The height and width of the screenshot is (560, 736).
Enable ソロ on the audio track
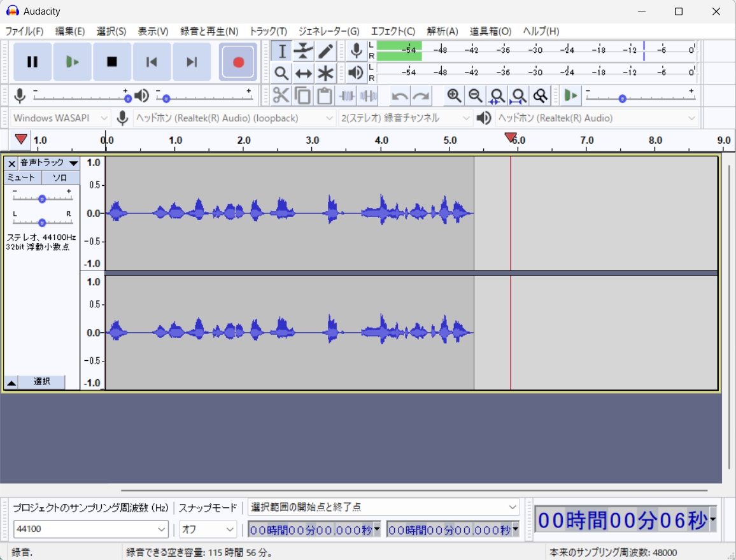(x=60, y=178)
